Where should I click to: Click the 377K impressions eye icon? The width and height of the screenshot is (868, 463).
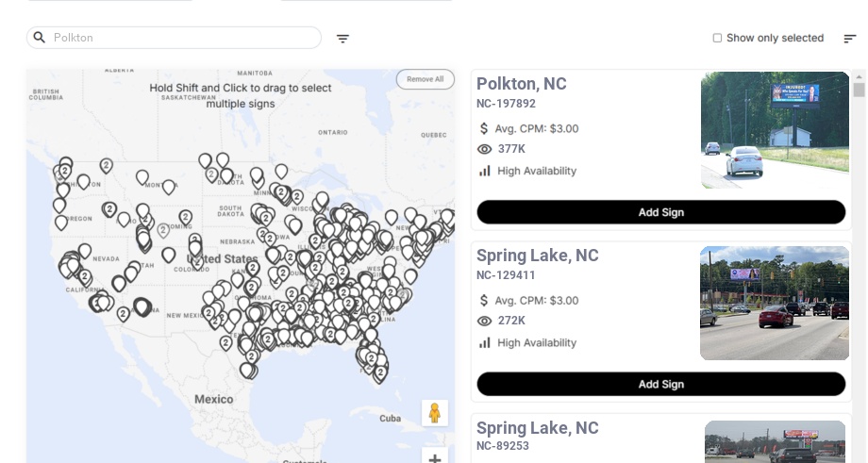click(x=485, y=149)
